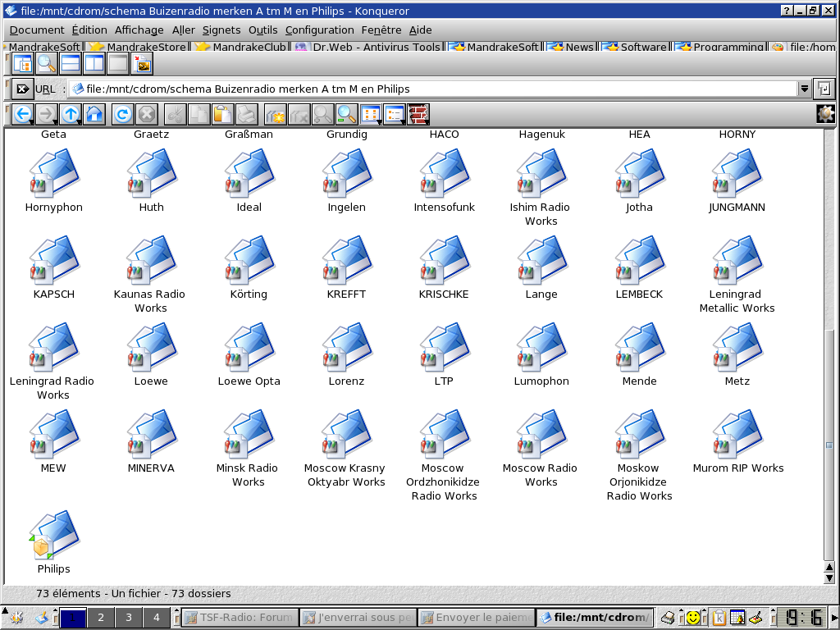Open the Murom RIP Works folder
This screenshot has width=840, height=630.
(x=737, y=441)
